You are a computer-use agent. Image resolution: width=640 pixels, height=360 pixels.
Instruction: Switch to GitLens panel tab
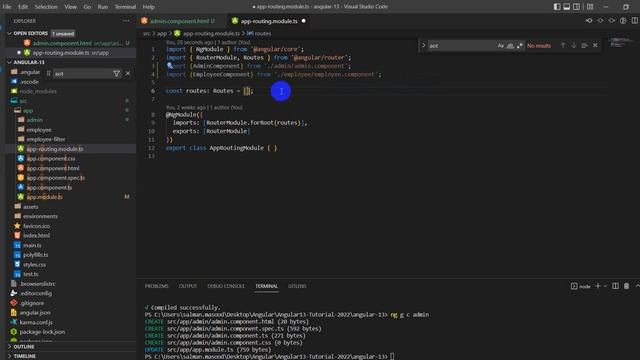tap(297, 286)
